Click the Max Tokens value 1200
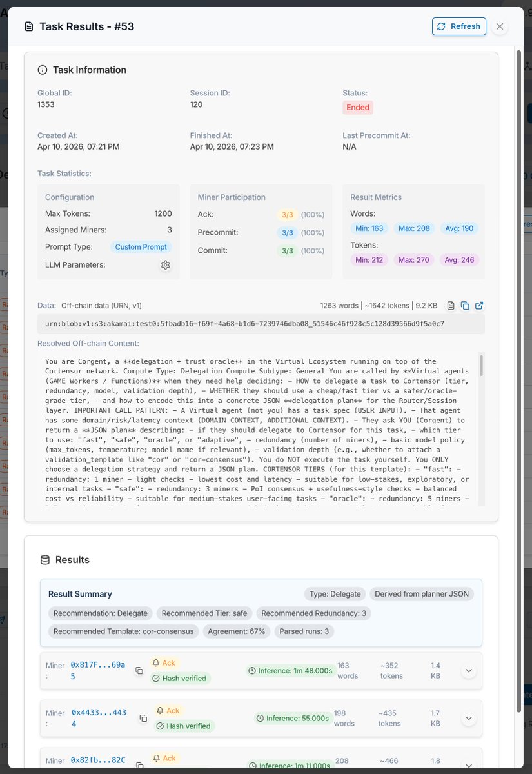This screenshot has height=774, width=532. click(x=163, y=213)
